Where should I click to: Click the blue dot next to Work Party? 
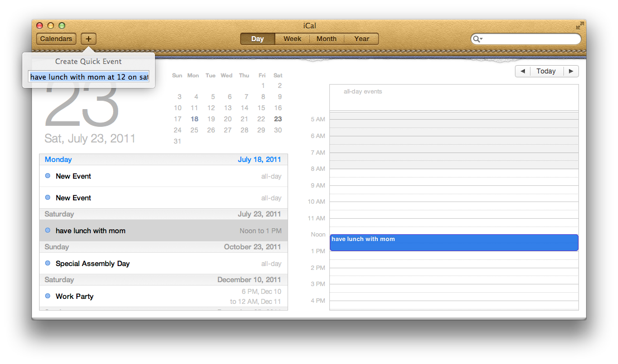click(x=48, y=296)
